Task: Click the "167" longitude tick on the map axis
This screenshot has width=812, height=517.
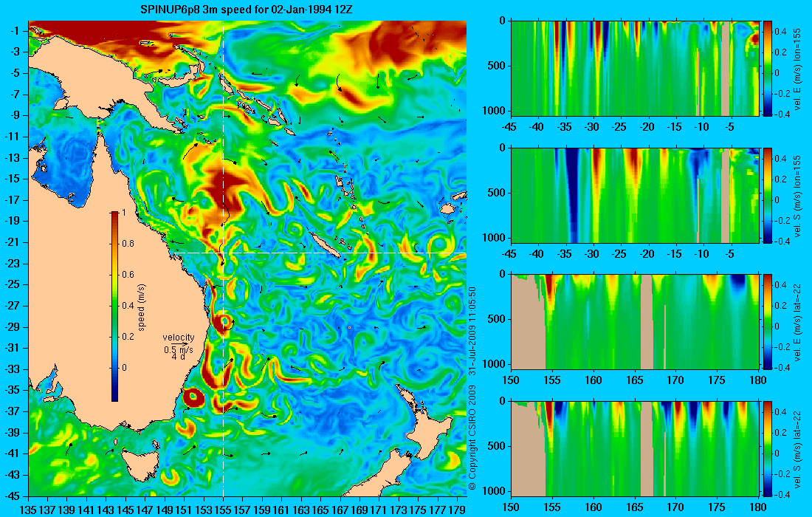Action: point(340,510)
